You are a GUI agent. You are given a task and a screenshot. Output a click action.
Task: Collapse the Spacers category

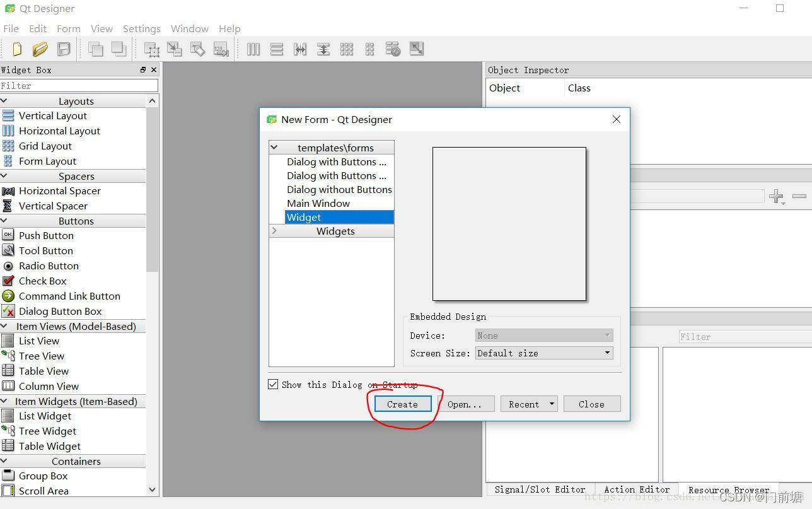click(x=4, y=176)
